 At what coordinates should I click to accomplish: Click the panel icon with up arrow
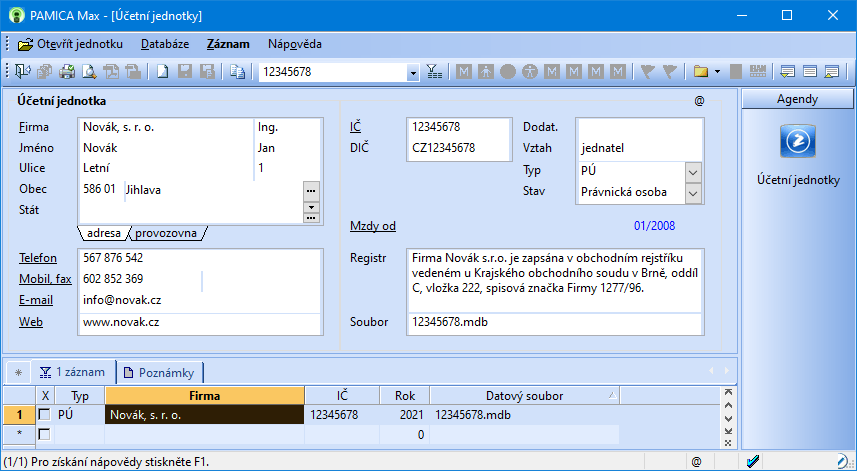pyautogui.click(x=831, y=72)
